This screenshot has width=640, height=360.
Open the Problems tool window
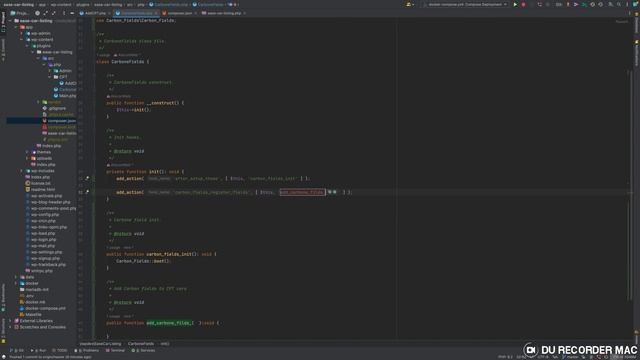pos(87,350)
